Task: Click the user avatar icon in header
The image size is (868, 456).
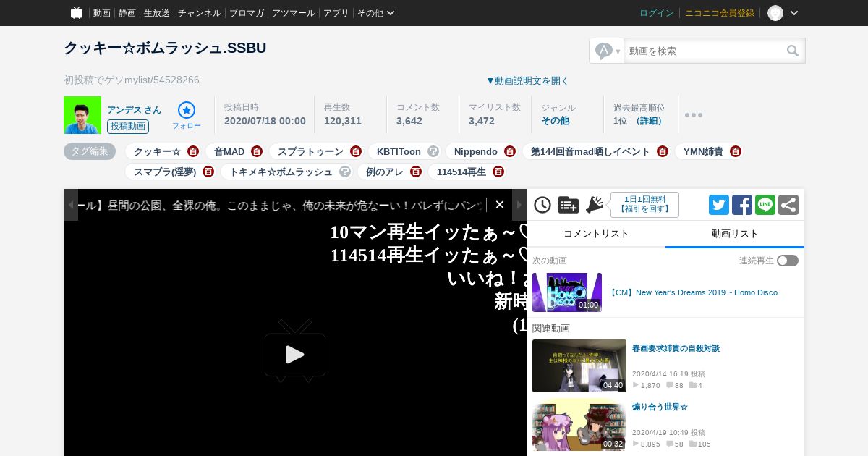Action: (x=775, y=13)
